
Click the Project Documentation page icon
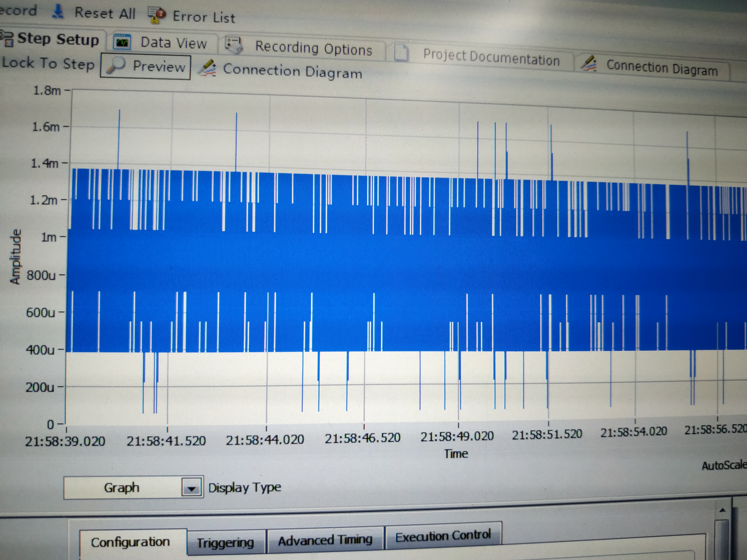pos(401,53)
